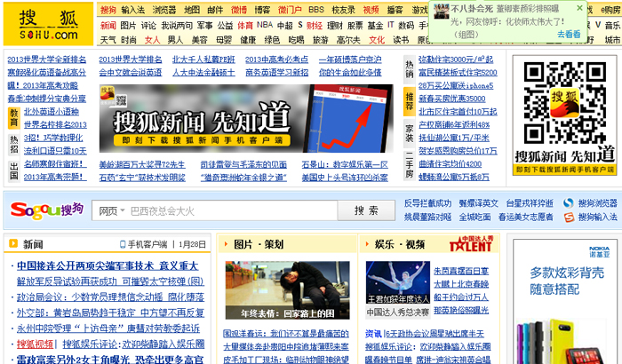Open 视频 in the top navigation
The height and width of the screenshot is (364, 622).
(371, 10)
